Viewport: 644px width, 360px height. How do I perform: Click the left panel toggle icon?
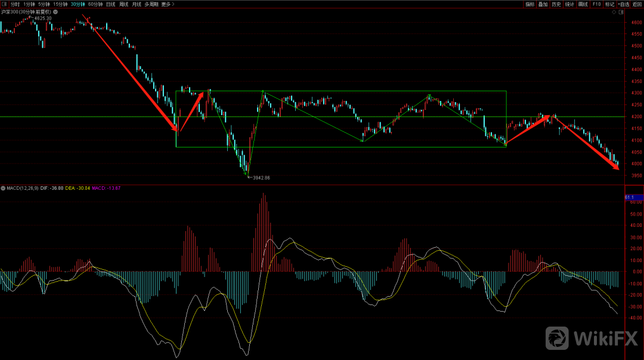coord(4,4)
